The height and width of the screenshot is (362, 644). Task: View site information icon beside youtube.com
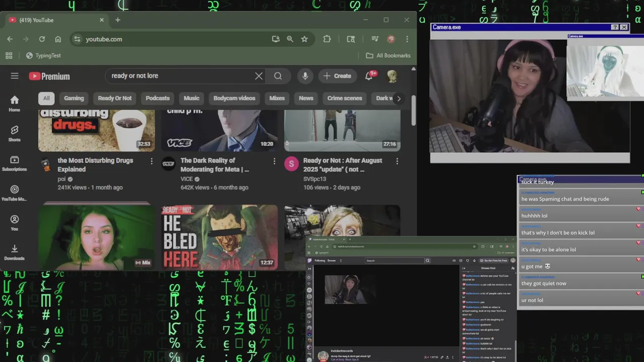(x=77, y=39)
